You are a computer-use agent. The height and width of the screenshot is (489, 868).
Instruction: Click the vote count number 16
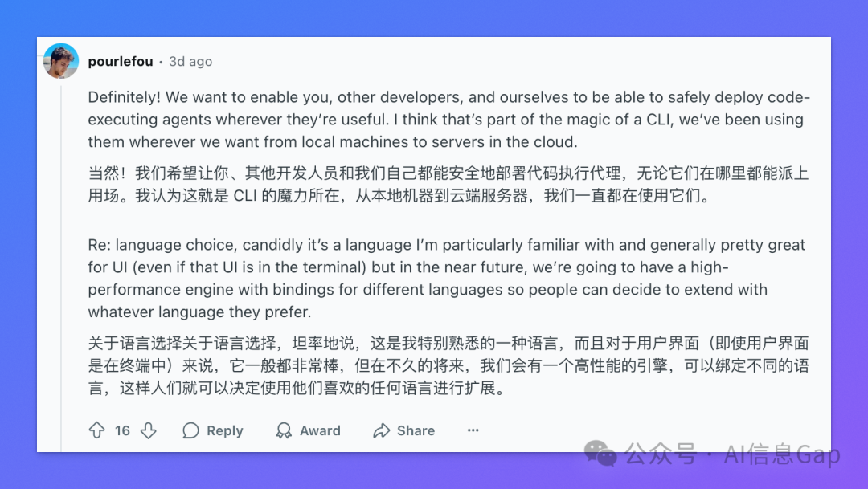pos(122,430)
